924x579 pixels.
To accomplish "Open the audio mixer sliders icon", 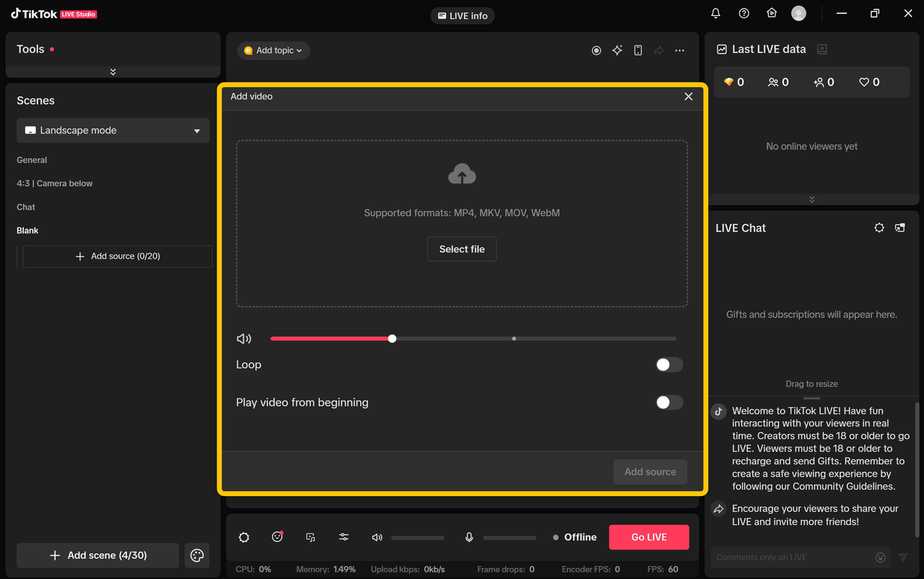I will pyautogui.click(x=344, y=537).
